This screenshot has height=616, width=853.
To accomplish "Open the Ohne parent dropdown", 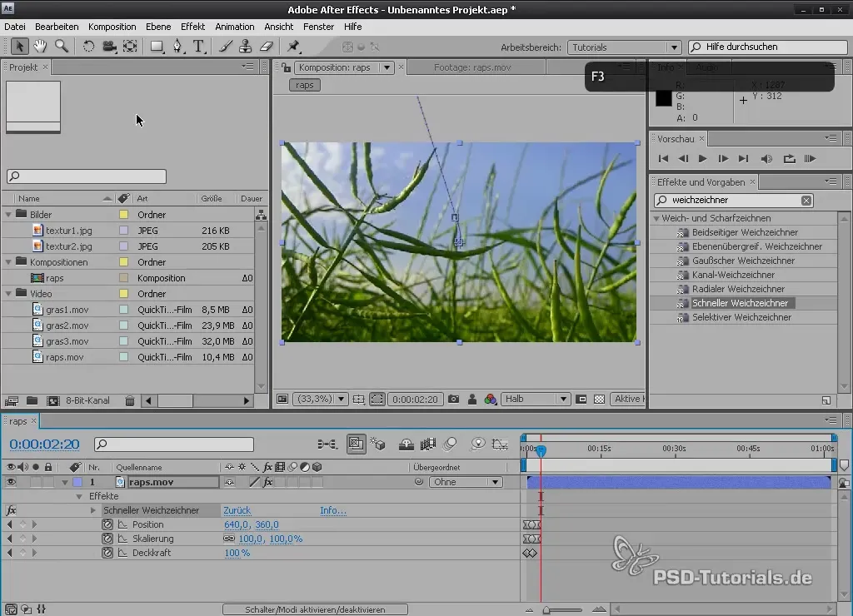I will pos(465,482).
